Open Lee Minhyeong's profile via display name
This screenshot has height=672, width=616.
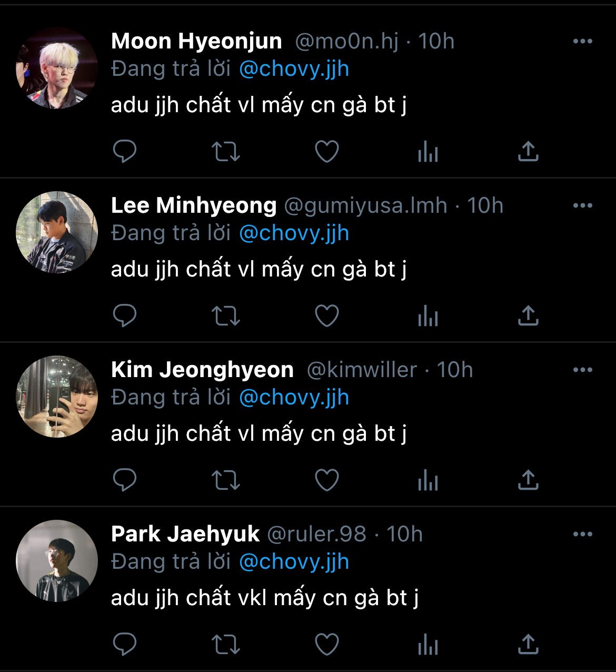click(x=193, y=205)
